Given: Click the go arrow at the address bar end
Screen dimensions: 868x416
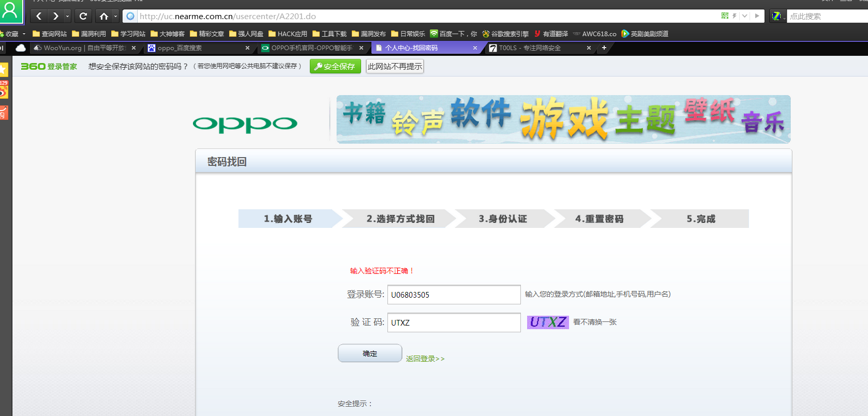Looking at the screenshot, I should pos(757,16).
